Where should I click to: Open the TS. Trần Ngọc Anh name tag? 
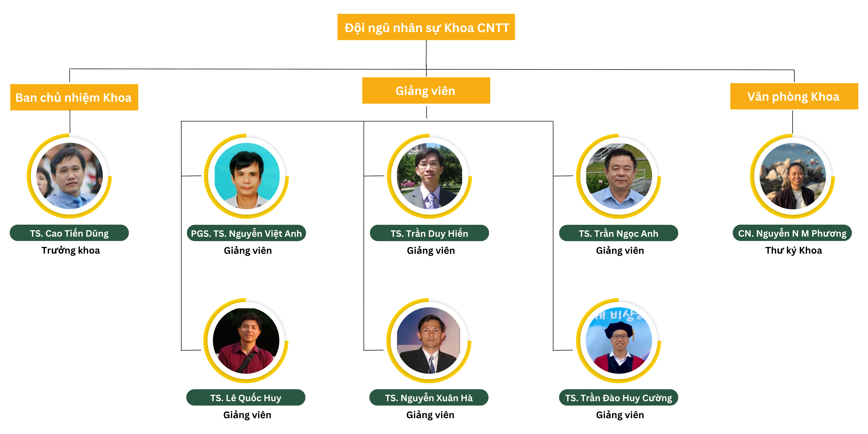pos(618,233)
